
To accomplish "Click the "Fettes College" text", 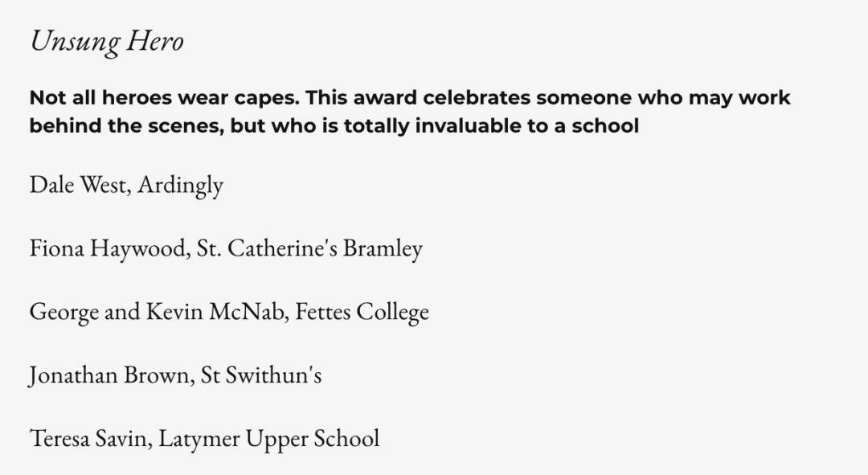I will [362, 312].
